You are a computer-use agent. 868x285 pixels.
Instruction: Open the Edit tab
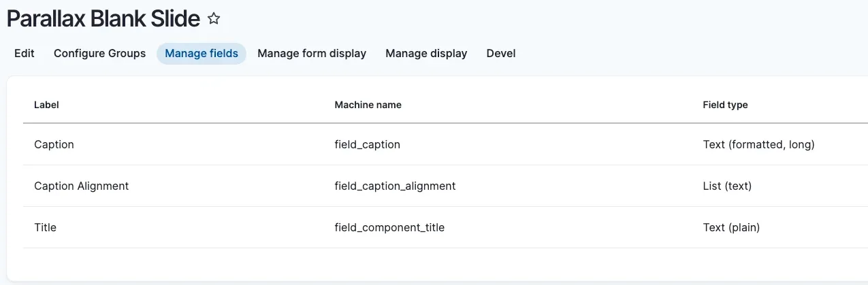coord(25,53)
